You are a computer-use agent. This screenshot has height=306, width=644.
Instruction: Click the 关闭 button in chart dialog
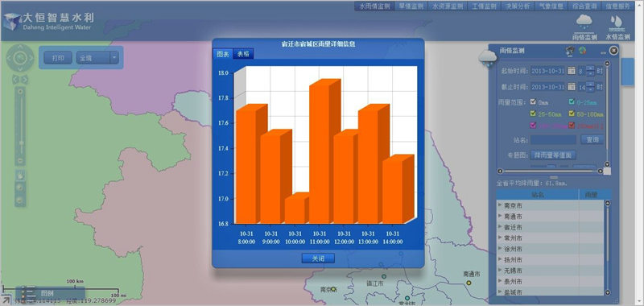pos(318,258)
